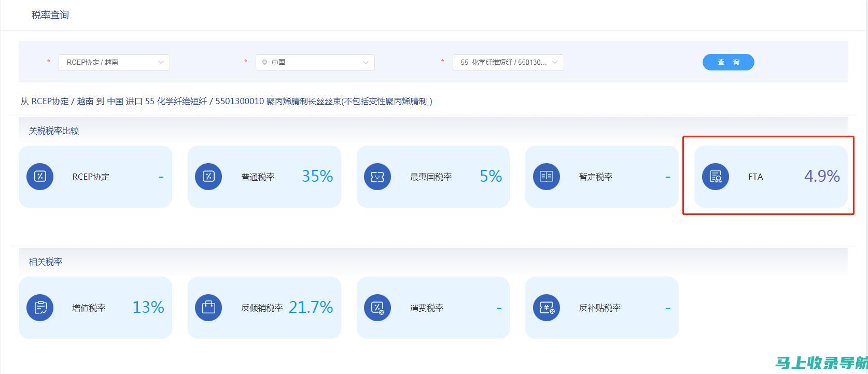Click the 5% most-favored-nation value

point(491,176)
